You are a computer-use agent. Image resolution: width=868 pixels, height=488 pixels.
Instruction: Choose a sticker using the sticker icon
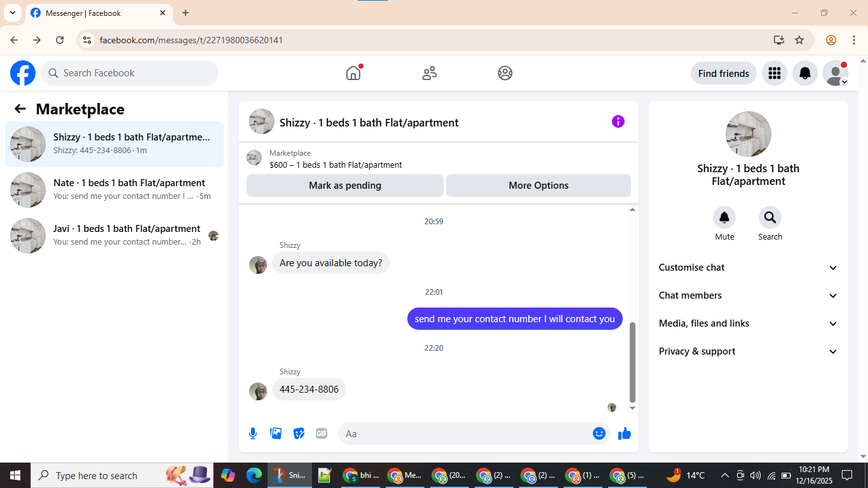pyautogui.click(x=299, y=433)
